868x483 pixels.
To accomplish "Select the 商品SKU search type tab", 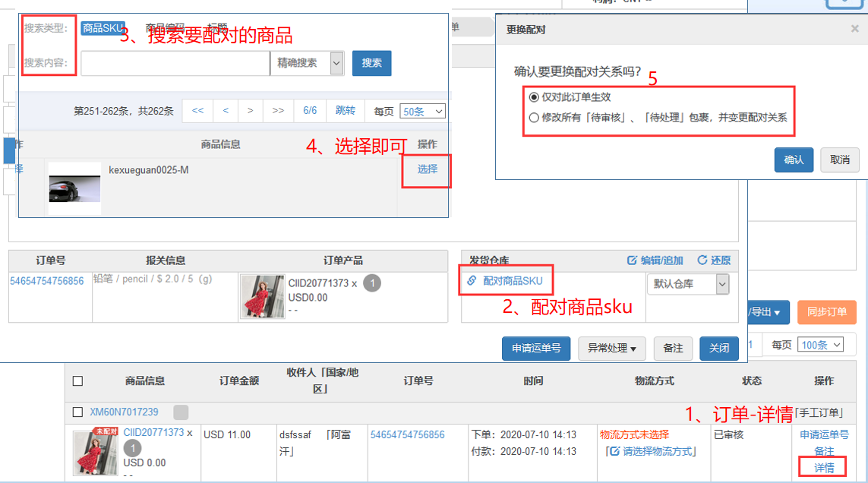I will pyautogui.click(x=103, y=28).
